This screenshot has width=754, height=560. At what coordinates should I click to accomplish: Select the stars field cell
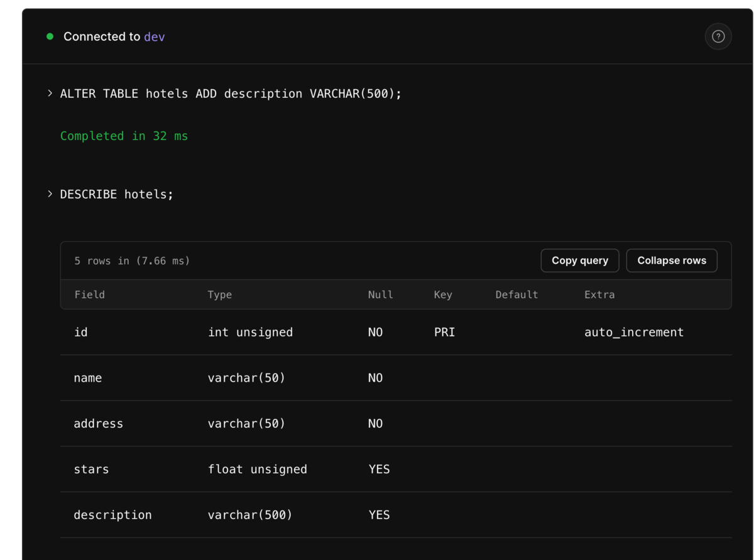coord(92,469)
